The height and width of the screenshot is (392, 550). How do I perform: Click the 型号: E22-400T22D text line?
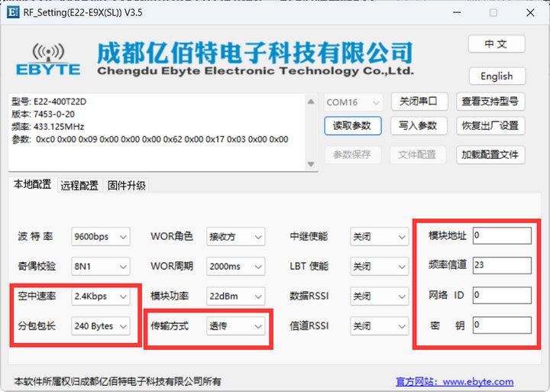pyautogui.click(x=49, y=102)
